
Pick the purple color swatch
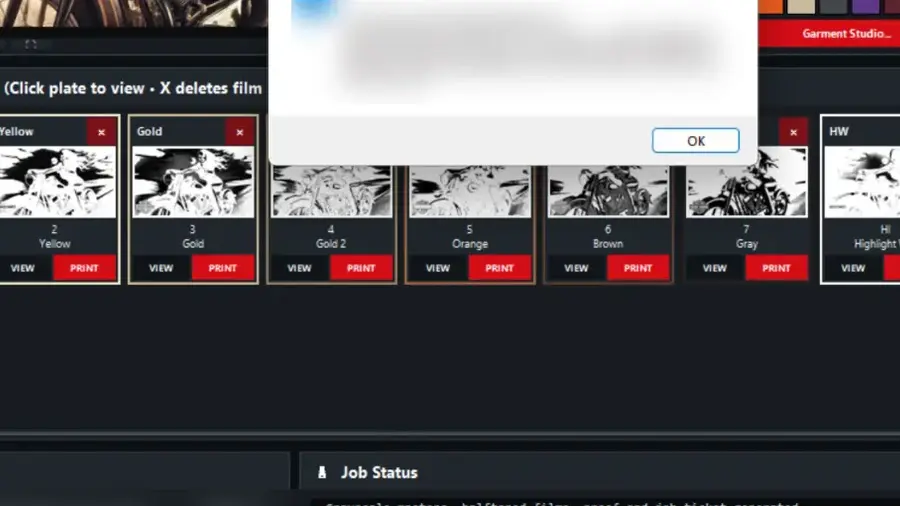pos(866,6)
